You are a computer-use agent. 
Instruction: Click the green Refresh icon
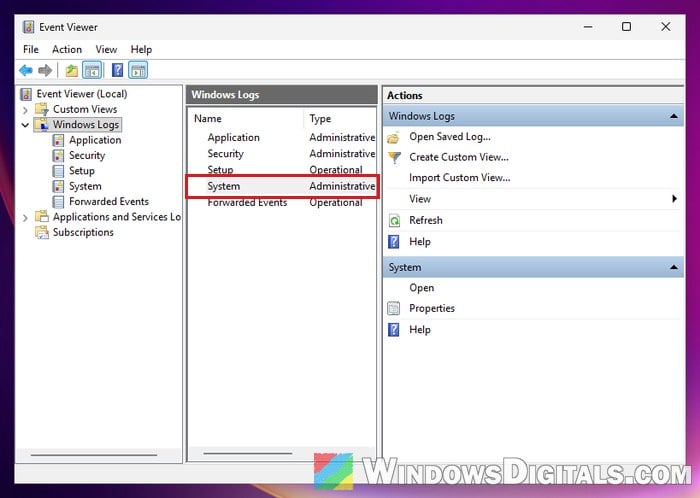tap(394, 220)
